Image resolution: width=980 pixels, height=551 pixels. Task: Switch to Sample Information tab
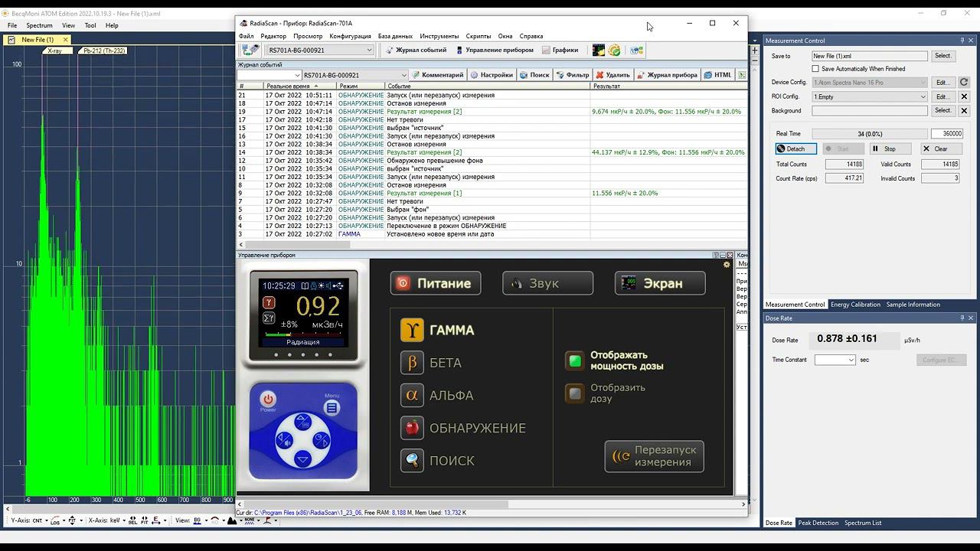coord(913,305)
